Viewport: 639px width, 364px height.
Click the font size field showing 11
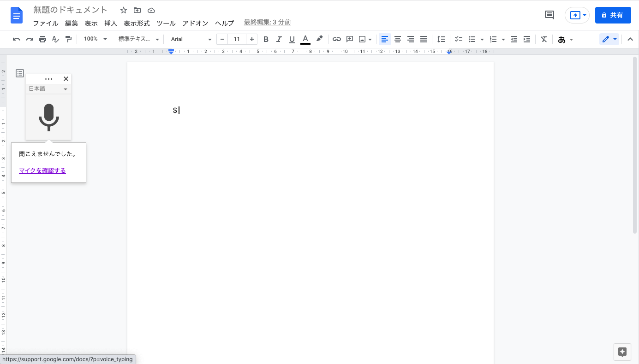tap(237, 39)
